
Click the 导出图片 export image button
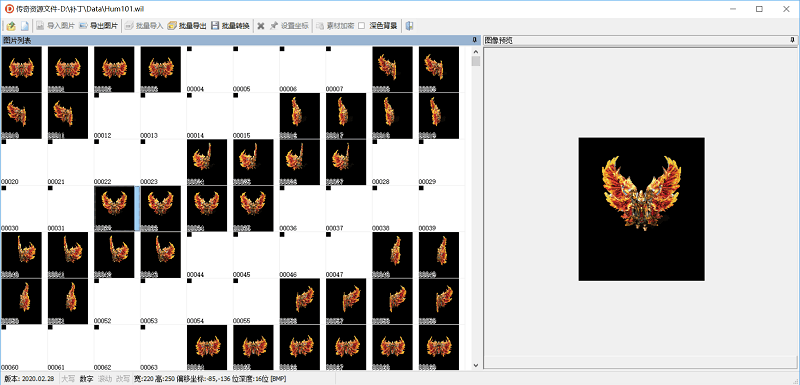click(x=98, y=26)
